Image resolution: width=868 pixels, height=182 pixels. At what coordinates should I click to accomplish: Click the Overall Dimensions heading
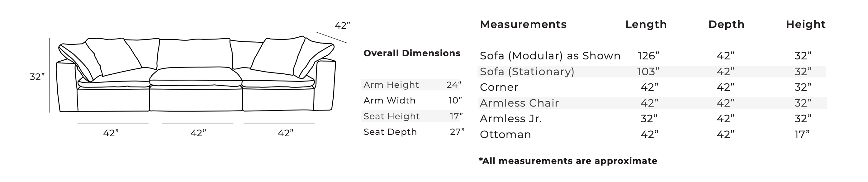tap(412, 53)
